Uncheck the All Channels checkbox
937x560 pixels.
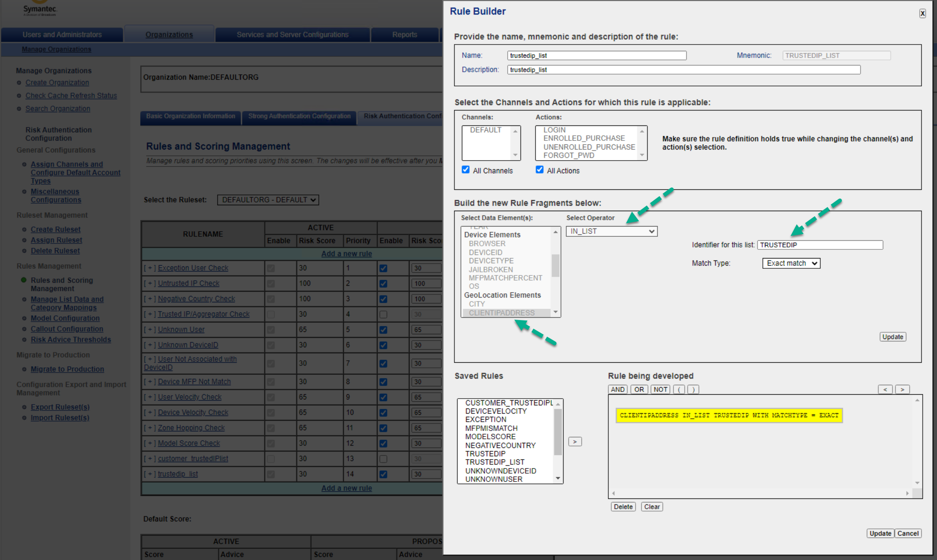[x=466, y=170]
